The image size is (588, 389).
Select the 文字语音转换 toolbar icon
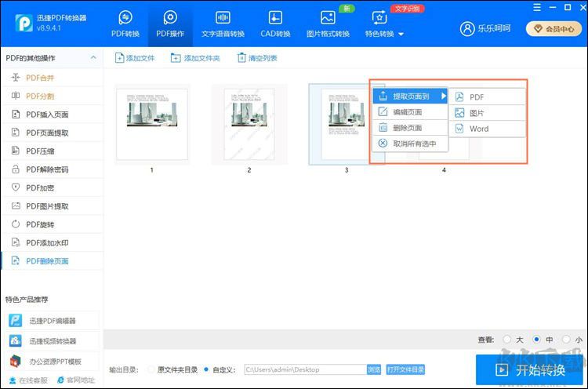223,18
